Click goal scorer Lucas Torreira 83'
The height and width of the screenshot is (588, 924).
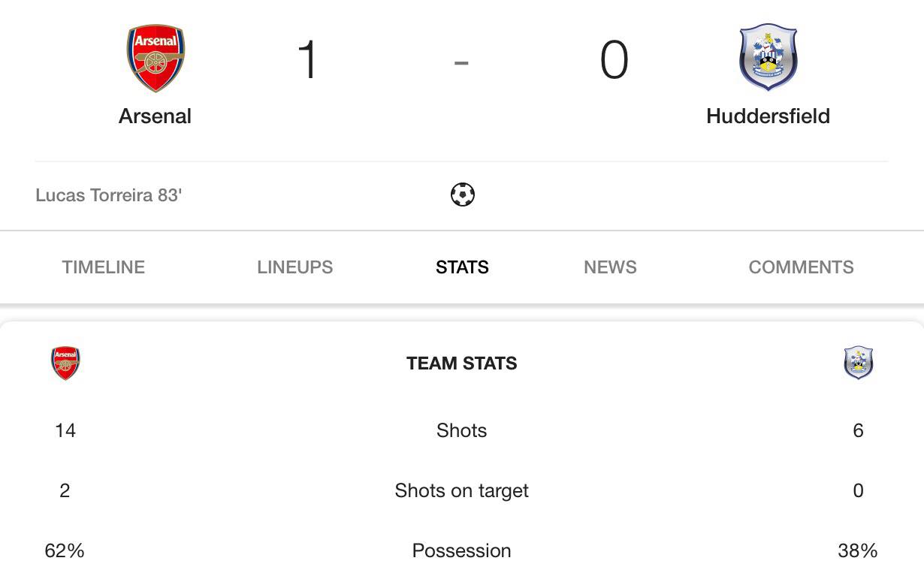[109, 196]
